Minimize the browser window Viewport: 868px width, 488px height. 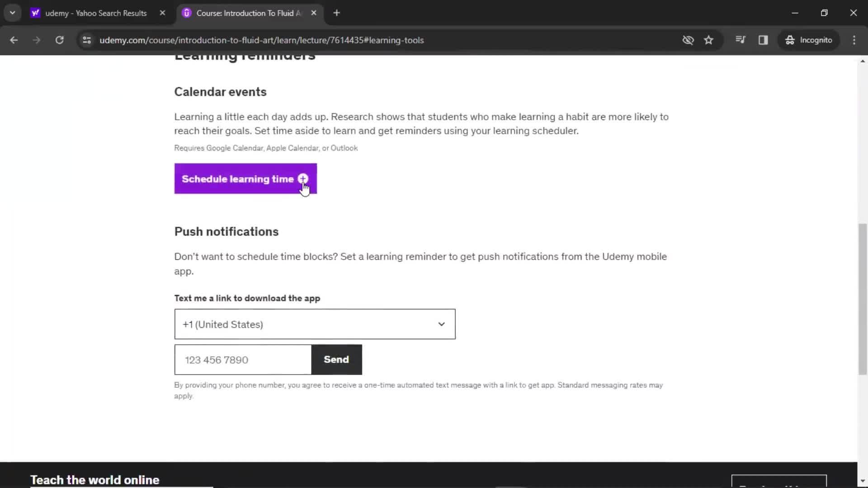coord(795,13)
